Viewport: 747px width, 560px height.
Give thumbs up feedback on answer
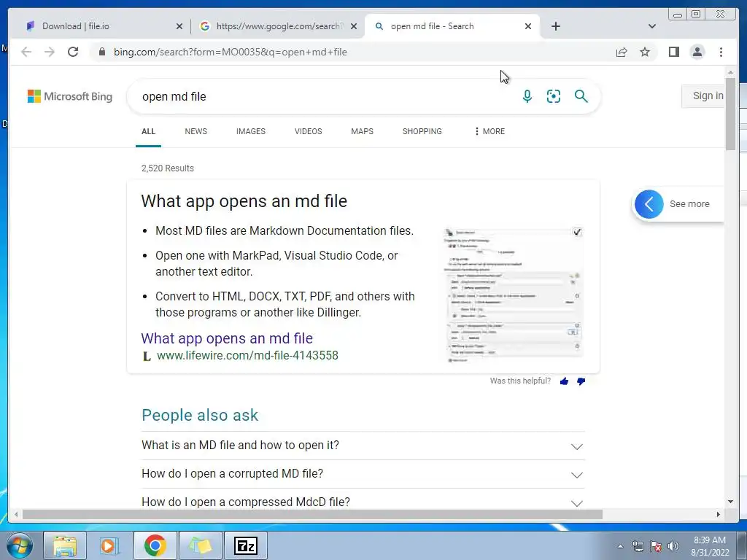[x=564, y=381]
